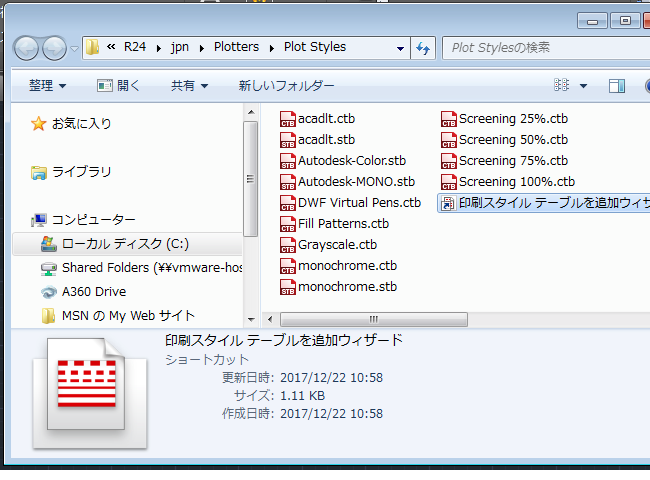Click the Refresh button beside address bar
Screen dimensions: 650x480
tap(423, 48)
